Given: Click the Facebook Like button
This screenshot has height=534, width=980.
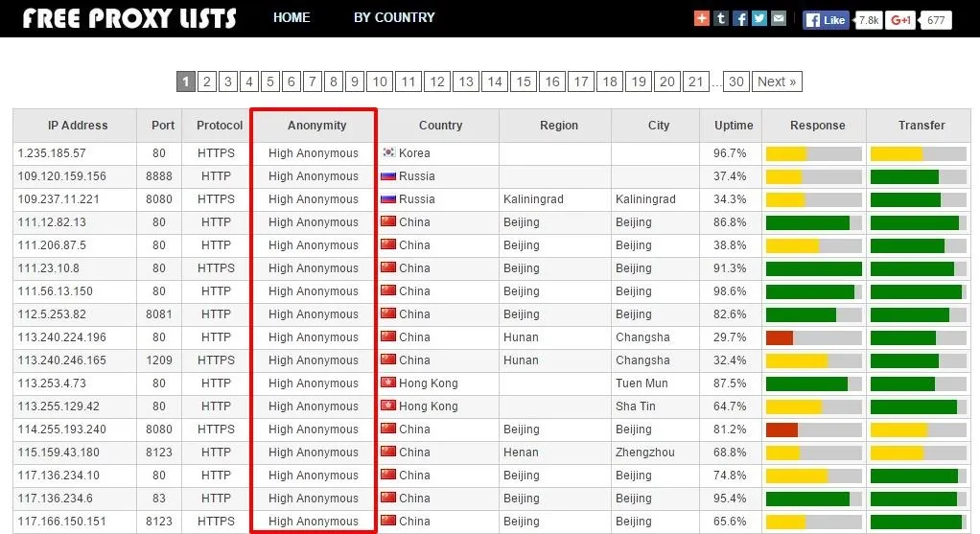Looking at the screenshot, I should click(826, 20).
